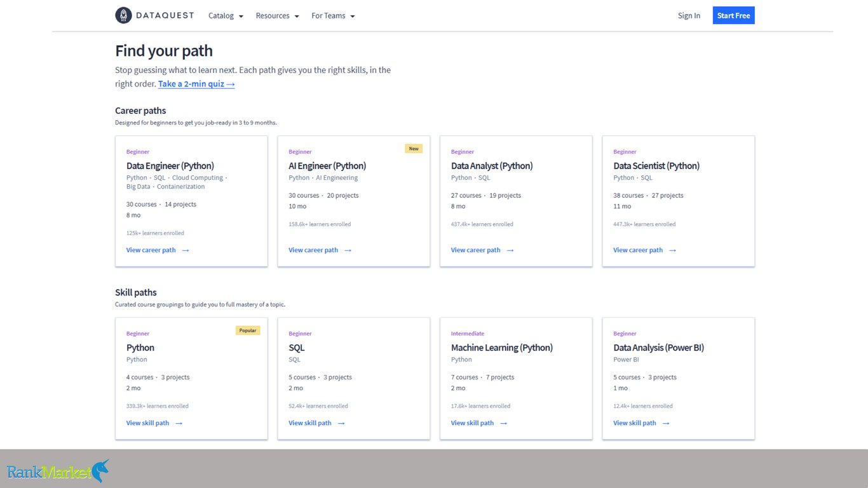Image resolution: width=868 pixels, height=488 pixels.
Task: Click the 27 projects text on Data Scientist card
Action: click(668, 196)
